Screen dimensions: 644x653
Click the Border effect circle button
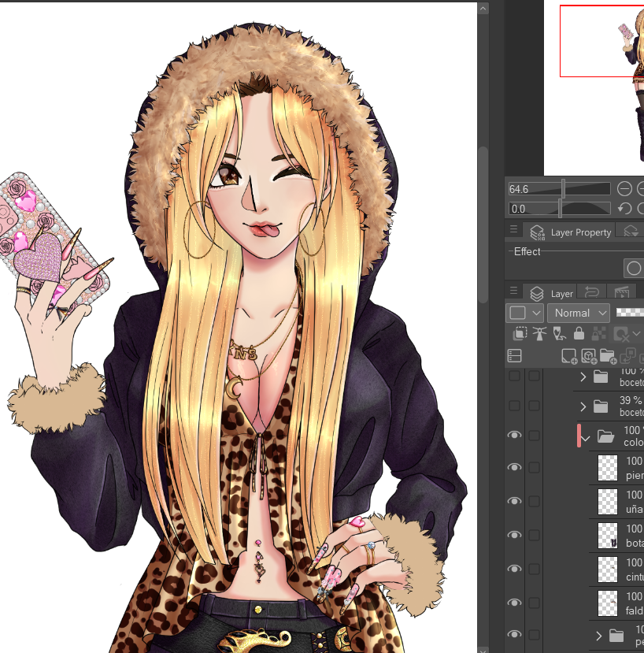(634, 269)
